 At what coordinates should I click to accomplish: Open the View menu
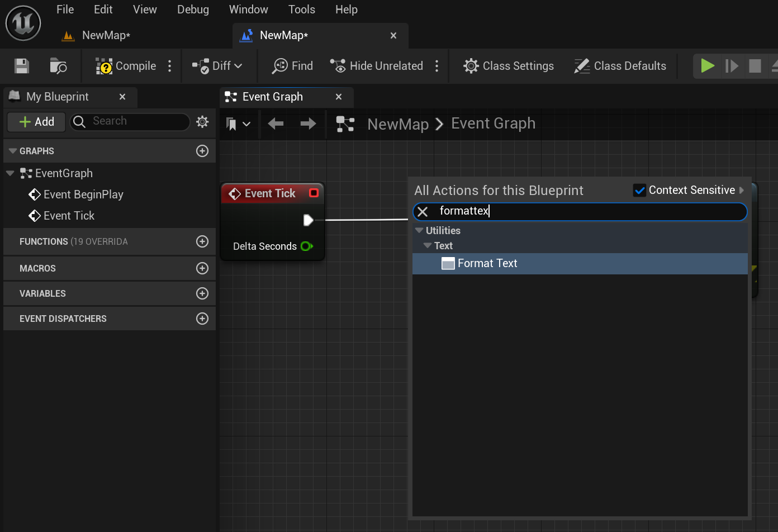(x=145, y=9)
